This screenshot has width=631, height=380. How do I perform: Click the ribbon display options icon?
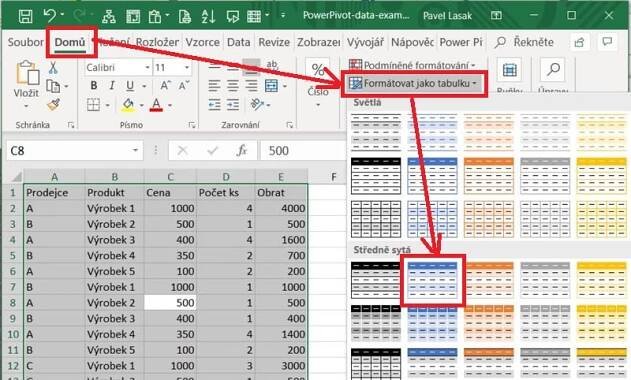(x=496, y=16)
